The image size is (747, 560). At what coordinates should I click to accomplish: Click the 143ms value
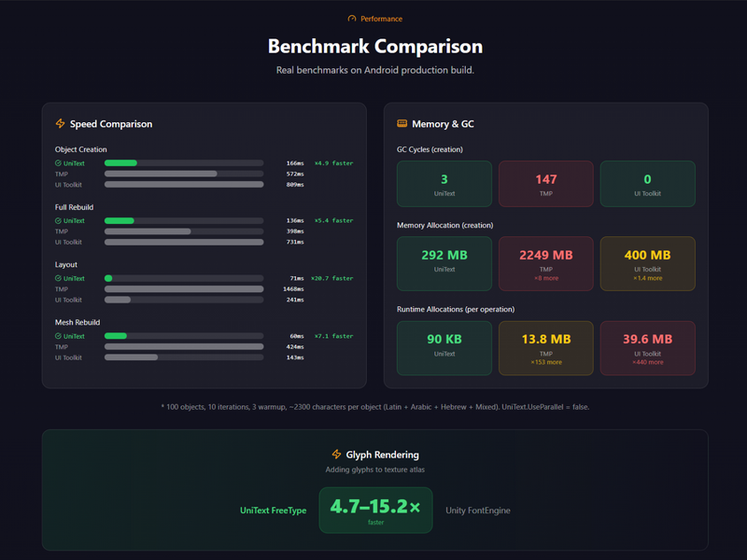click(295, 357)
